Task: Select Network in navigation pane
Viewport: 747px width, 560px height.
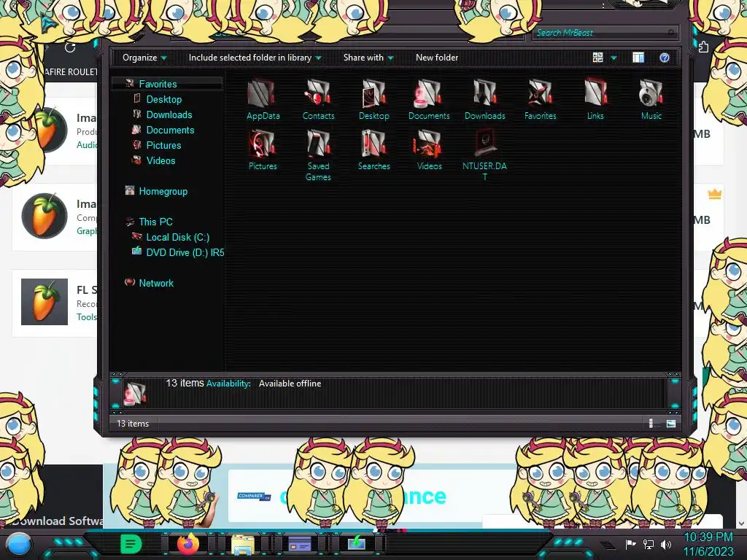Action: 156,283
